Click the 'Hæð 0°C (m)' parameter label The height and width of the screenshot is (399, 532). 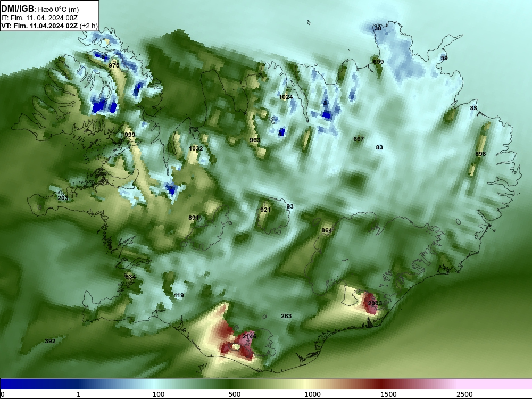(59, 9)
